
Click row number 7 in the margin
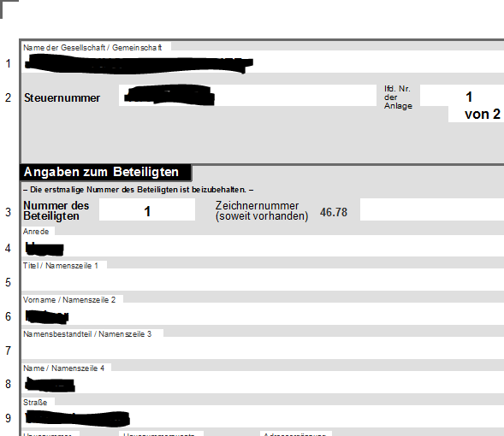click(x=8, y=351)
